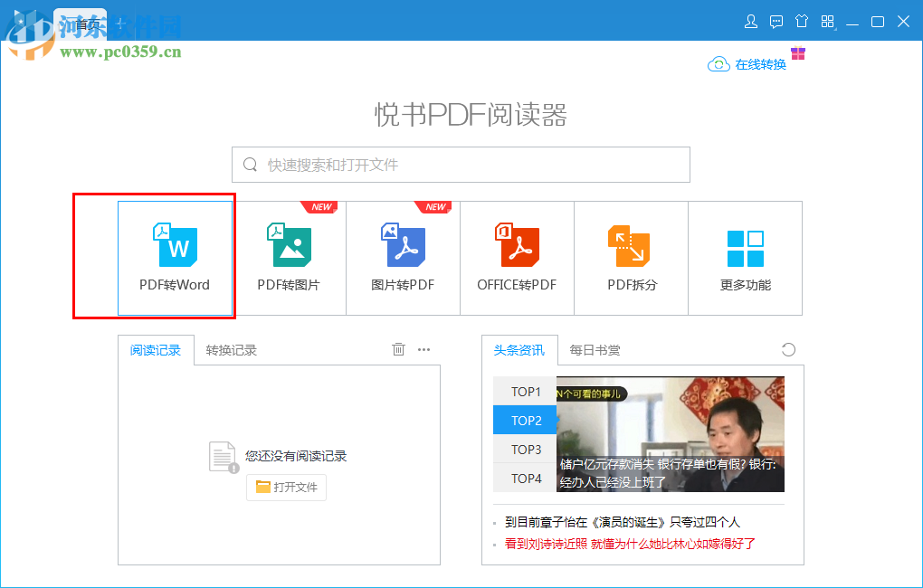This screenshot has height=588, width=923.
Task: Focus the 快速搜索和打开文件 search field
Action: (461, 165)
